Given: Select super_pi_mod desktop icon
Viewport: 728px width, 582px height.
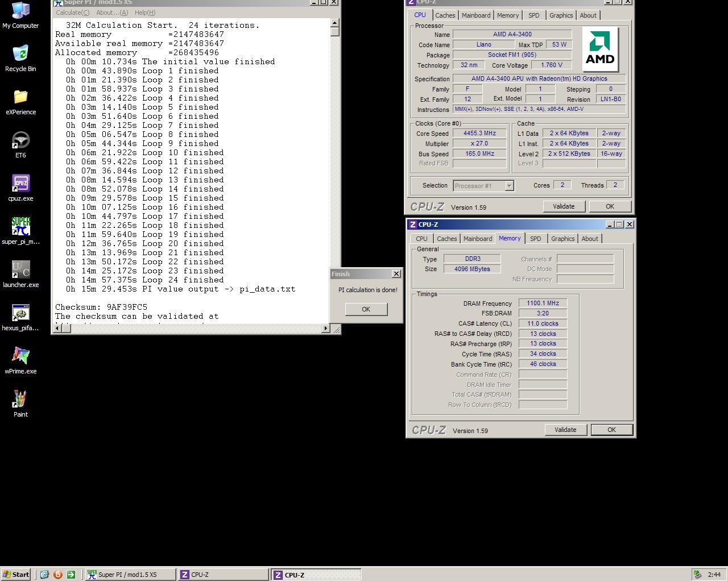Looking at the screenshot, I should click(x=20, y=231).
